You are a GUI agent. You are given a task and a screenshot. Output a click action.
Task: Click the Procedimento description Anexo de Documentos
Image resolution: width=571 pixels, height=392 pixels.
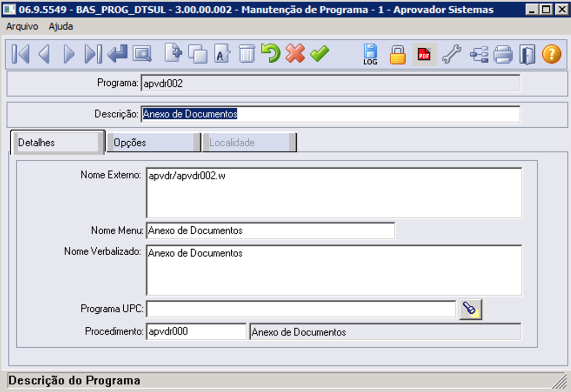(x=385, y=332)
